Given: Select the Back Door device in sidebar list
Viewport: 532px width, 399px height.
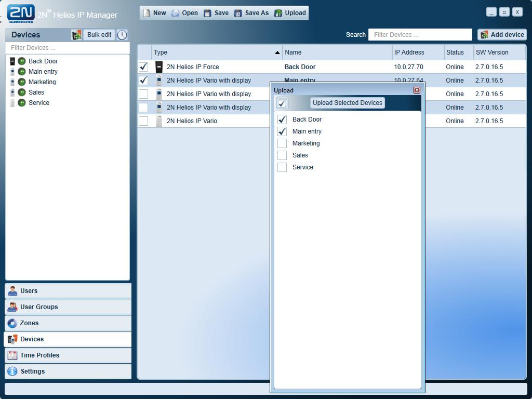Looking at the screenshot, I should pos(43,61).
